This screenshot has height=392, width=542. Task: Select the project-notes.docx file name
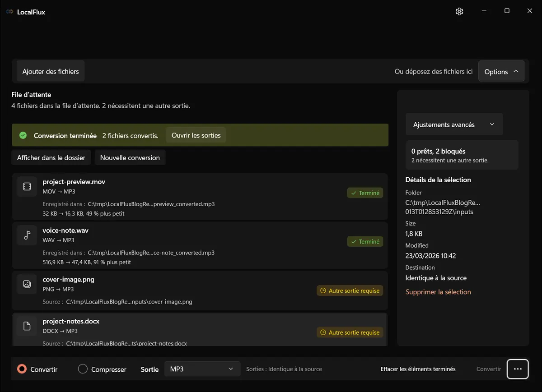tap(71, 321)
